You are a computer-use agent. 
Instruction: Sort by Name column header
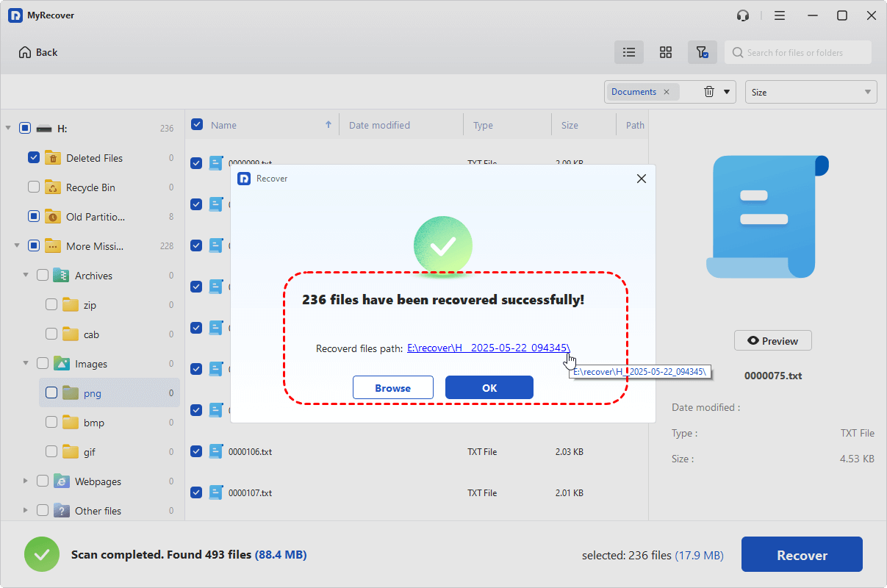(x=223, y=125)
